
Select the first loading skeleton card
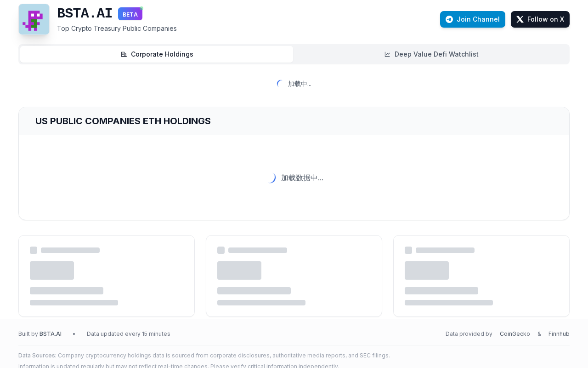[107, 276]
